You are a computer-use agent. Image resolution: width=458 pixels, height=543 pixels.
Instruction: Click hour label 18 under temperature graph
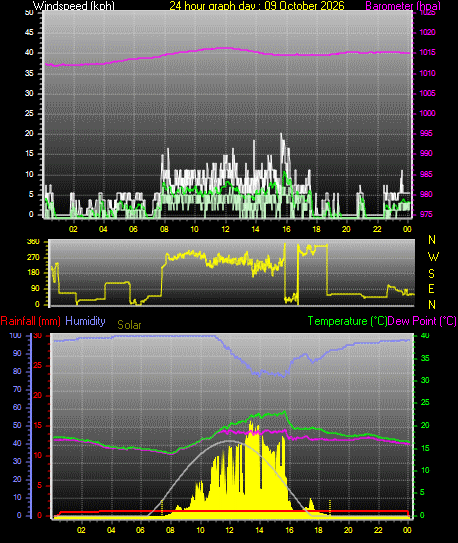(318, 530)
